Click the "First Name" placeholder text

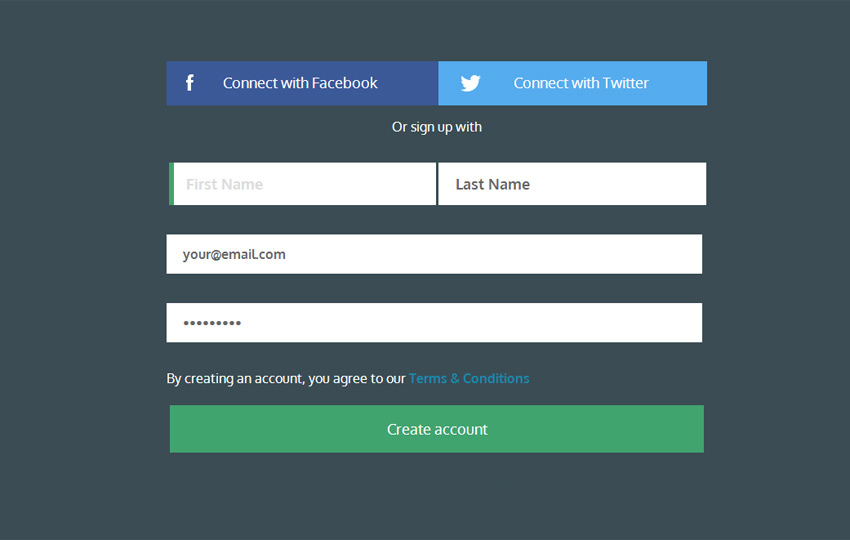pos(224,184)
